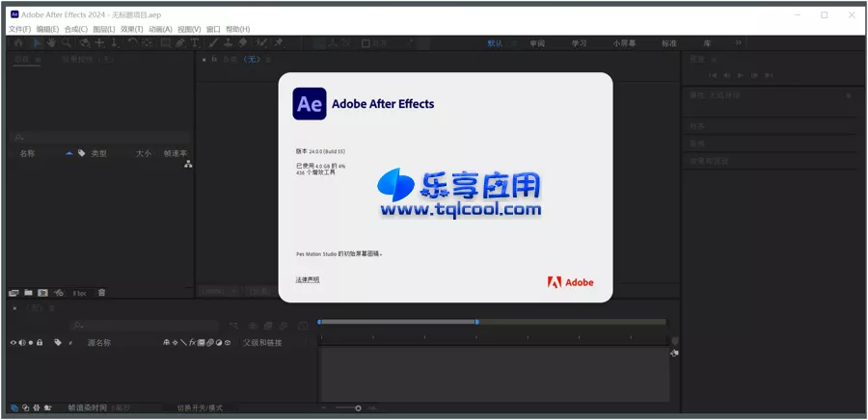The image size is (868, 420).
Task: Open the legal notices (法律声明) link
Action: (x=308, y=279)
